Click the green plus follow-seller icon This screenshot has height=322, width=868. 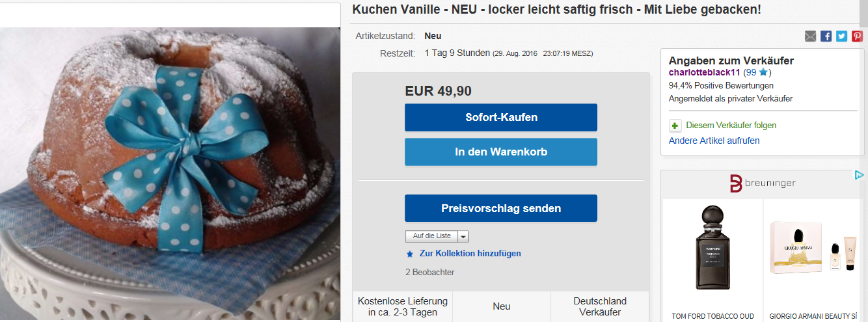pyautogui.click(x=675, y=126)
